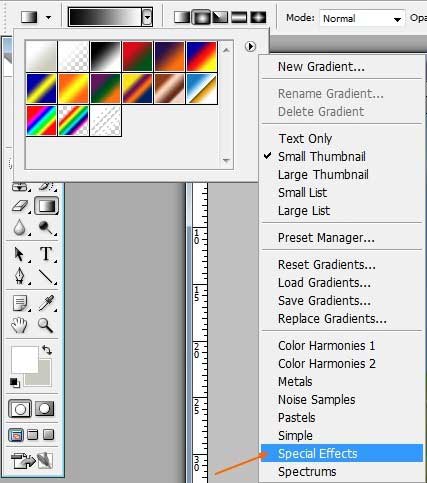Select the Pen tool
The width and height of the screenshot is (427, 483).
coord(19,276)
